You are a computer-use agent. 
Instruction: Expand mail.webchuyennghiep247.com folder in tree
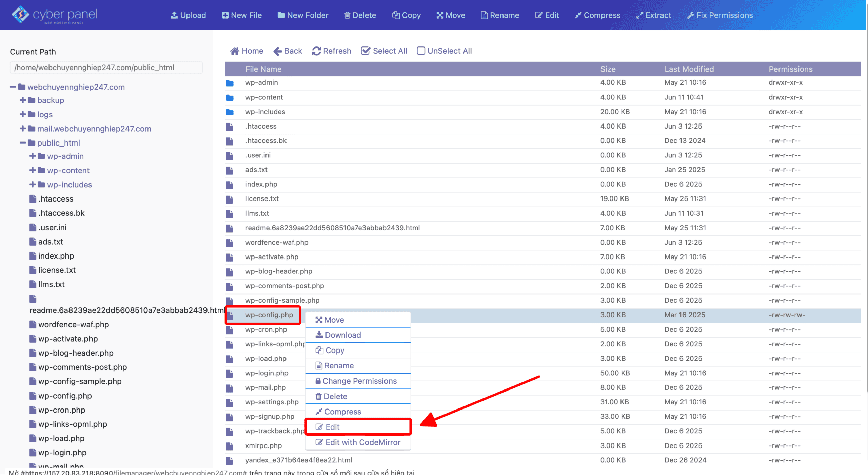pyautogui.click(x=23, y=129)
